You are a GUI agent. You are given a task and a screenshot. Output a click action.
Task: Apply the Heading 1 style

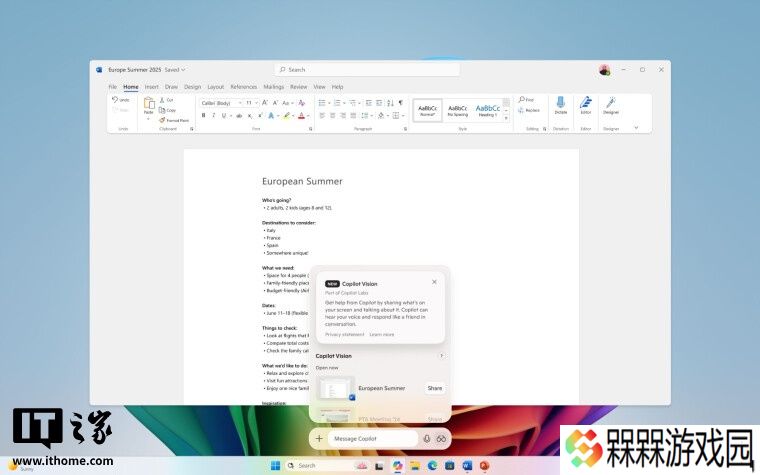(488, 110)
